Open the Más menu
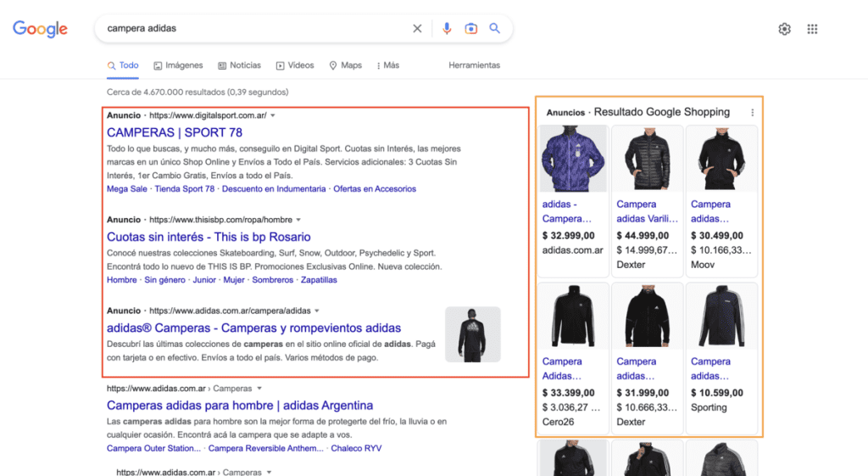 pyautogui.click(x=387, y=65)
